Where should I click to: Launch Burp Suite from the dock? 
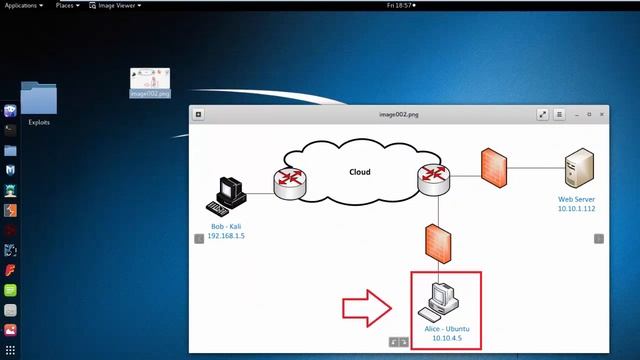(x=10, y=210)
